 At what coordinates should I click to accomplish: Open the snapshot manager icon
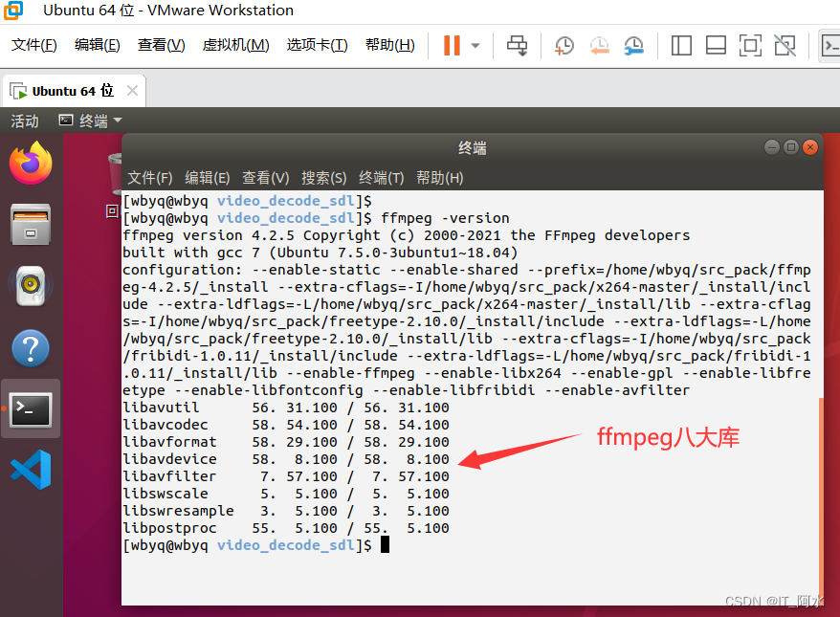tap(633, 46)
